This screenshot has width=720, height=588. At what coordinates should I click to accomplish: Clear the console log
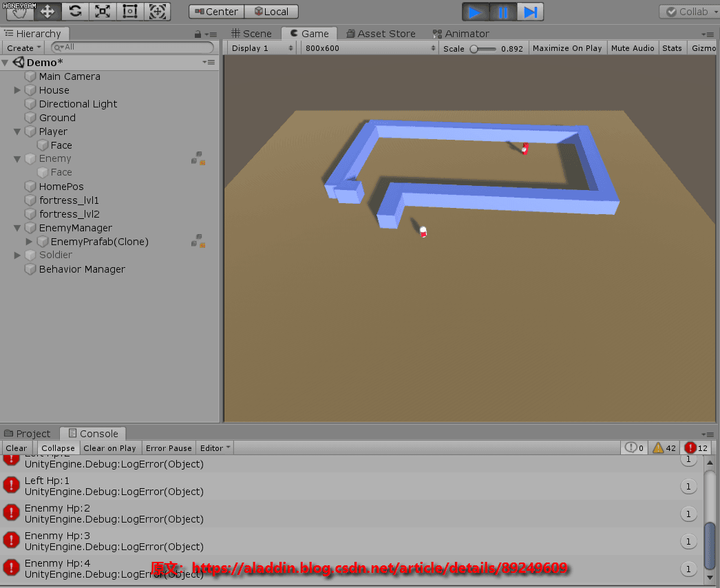click(x=16, y=448)
